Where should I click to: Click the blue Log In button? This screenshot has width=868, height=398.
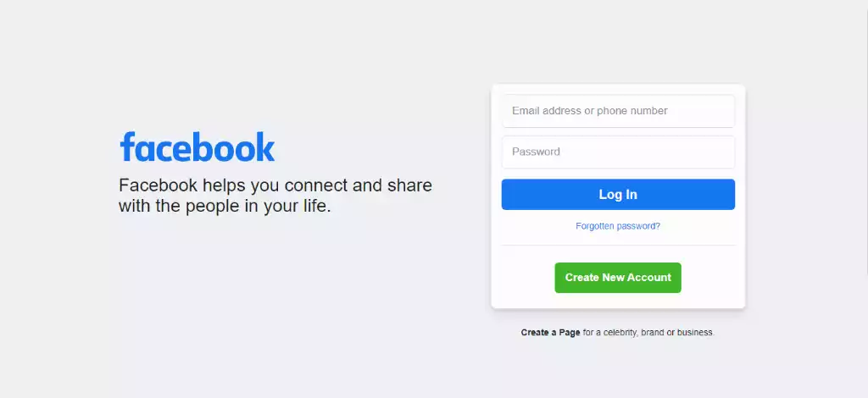click(618, 195)
